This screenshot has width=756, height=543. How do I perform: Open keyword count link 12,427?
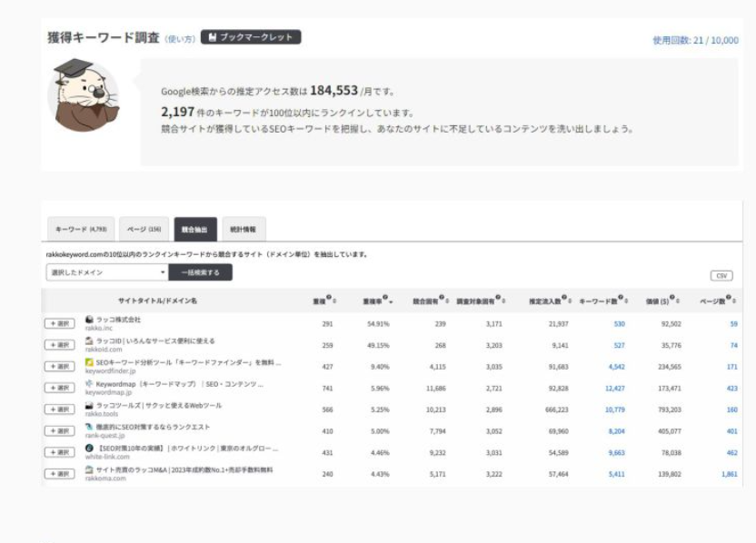(x=615, y=389)
